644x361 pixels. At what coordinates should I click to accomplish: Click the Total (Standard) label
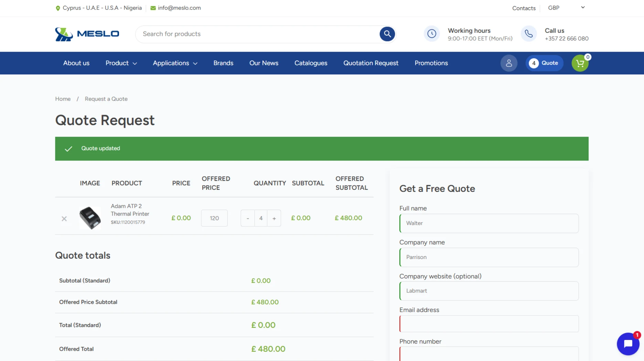coord(80,325)
